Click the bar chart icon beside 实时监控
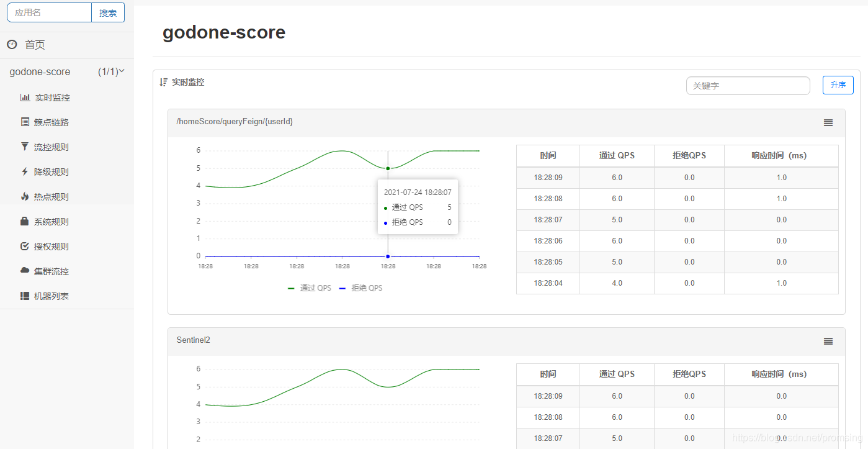 25,98
